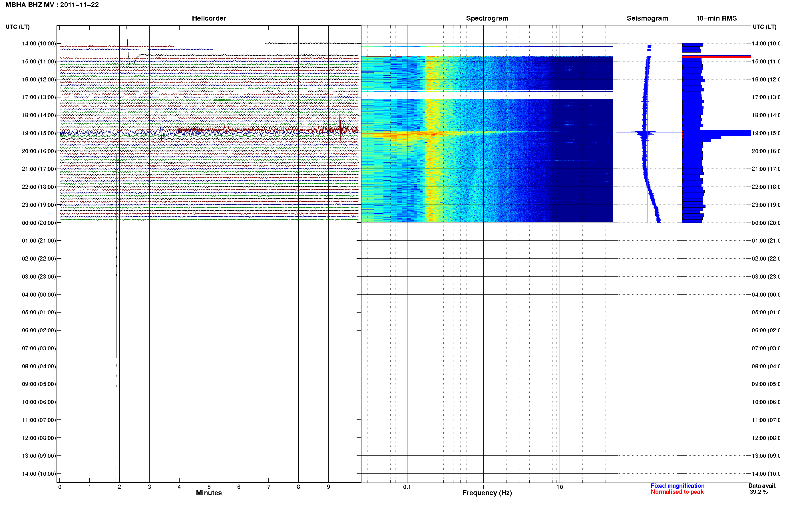Click the left axis label '02:00 (22:00)'
Viewport: 812px width, 508px height.
tap(39, 259)
